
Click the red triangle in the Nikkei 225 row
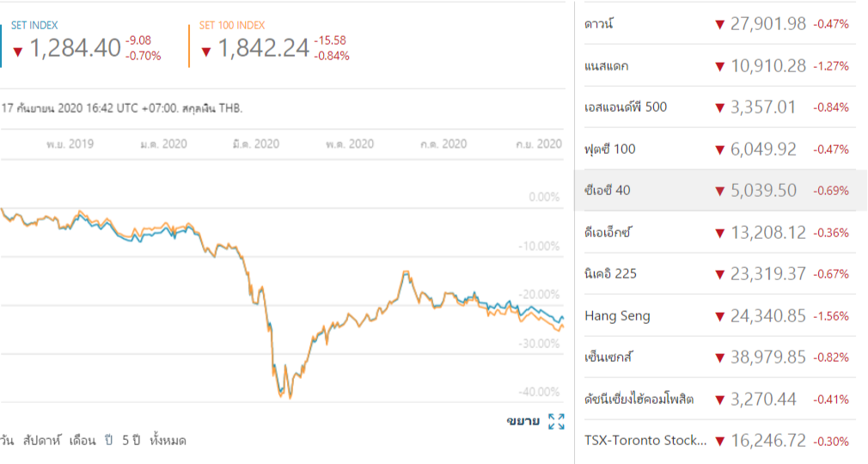[x=719, y=275]
